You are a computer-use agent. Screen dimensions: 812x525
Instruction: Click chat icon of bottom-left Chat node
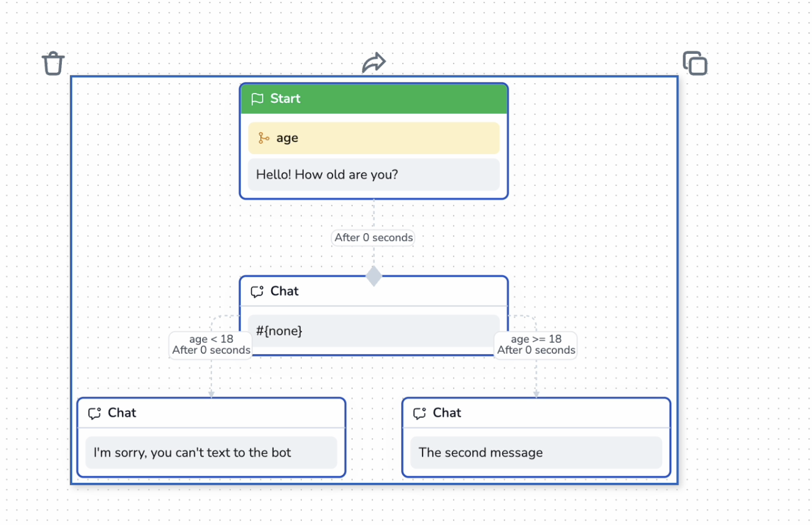click(x=94, y=414)
